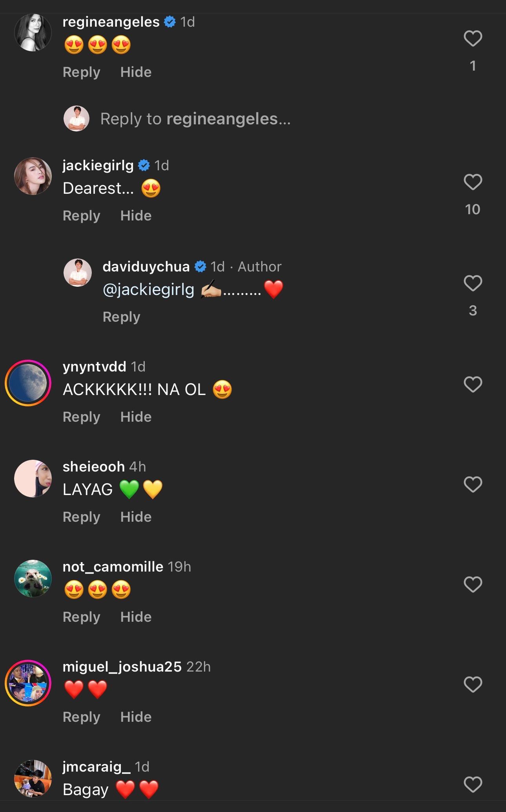Like jmcaraig_'s "Bagay" comment

[x=473, y=785]
